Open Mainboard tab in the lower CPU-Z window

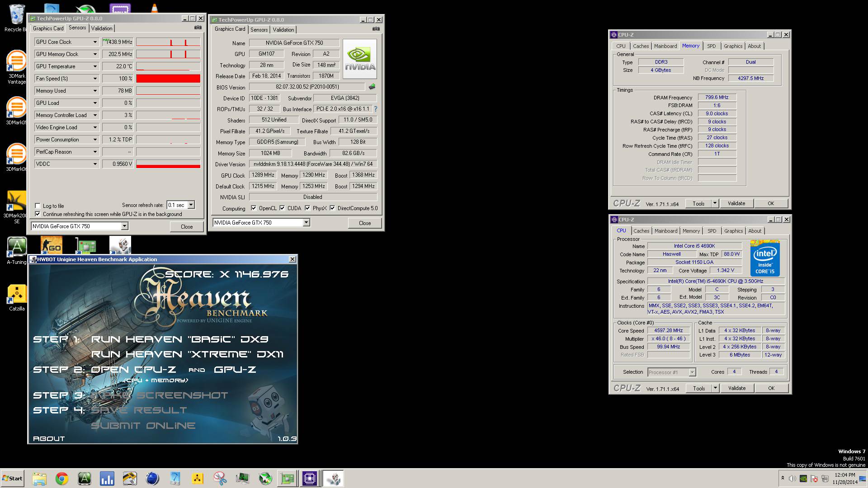pyautogui.click(x=666, y=231)
